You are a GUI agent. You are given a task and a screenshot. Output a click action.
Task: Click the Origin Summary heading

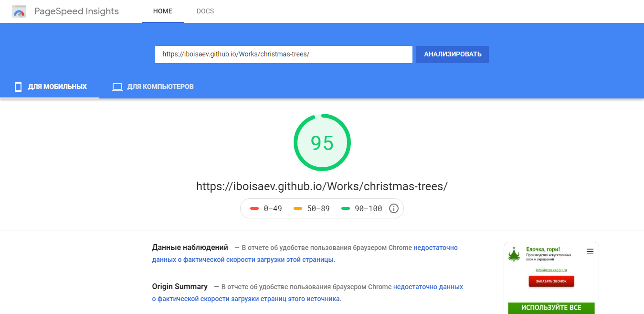click(180, 287)
